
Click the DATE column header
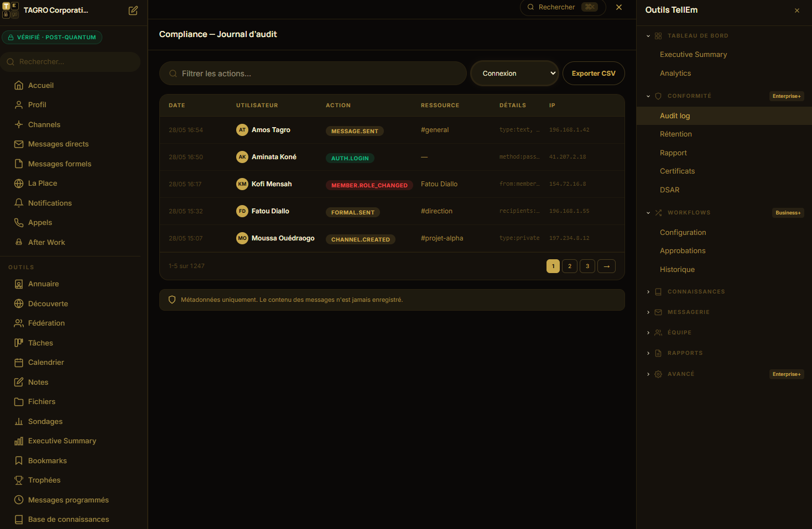177,105
